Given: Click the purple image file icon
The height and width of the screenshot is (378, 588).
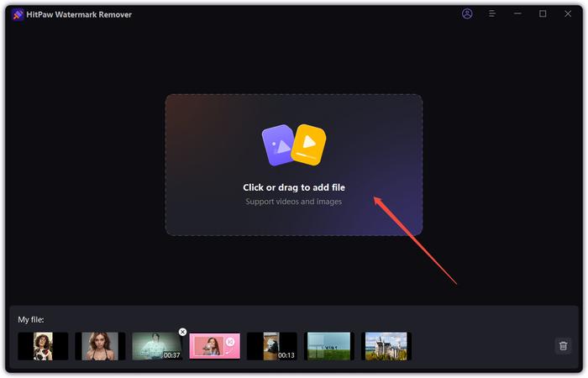Looking at the screenshot, I should point(278,143).
